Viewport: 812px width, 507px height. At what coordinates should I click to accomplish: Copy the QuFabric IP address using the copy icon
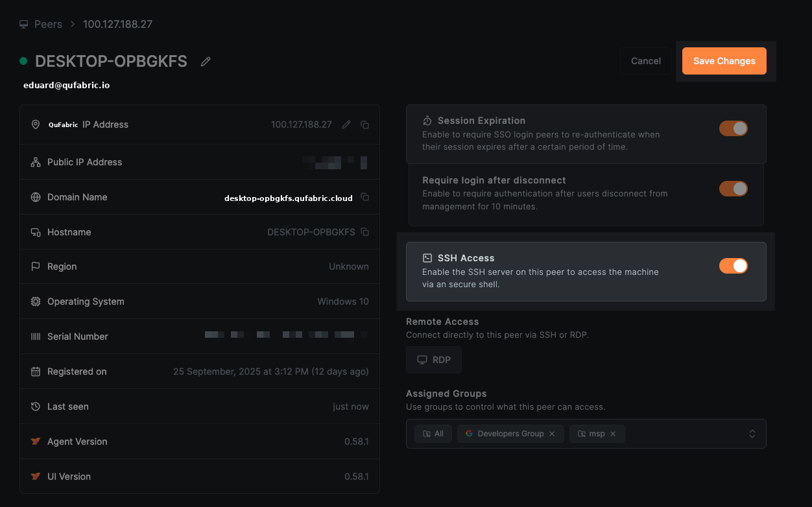pos(364,124)
